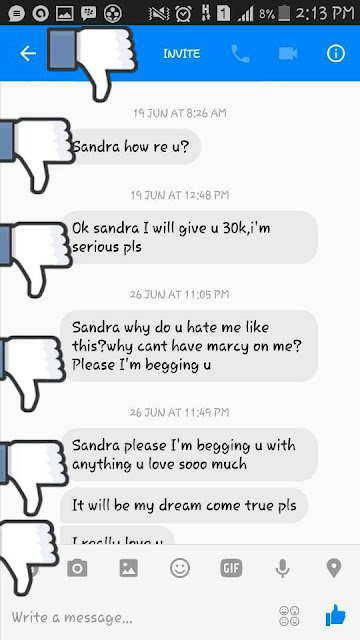Open the camera from message toolbar
Screen dimensions: 360x640
pyautogui.click(x=77, y=568)
